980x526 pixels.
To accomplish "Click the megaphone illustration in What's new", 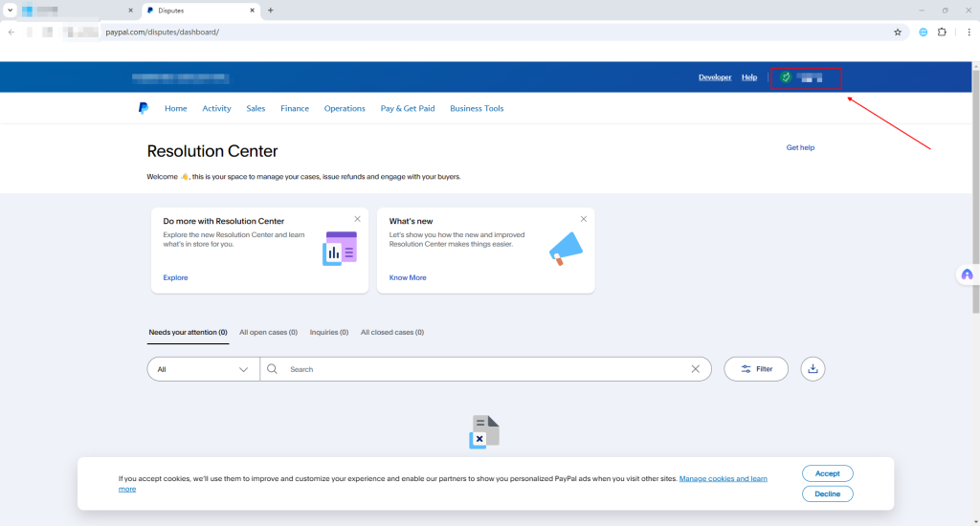I will coord(566,249).
